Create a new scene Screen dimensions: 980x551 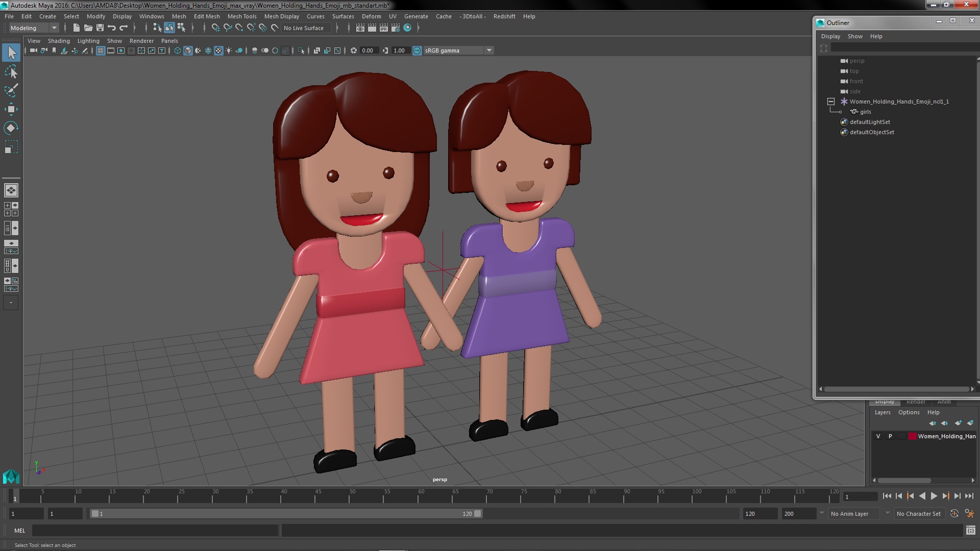click(x=76, y=28)
